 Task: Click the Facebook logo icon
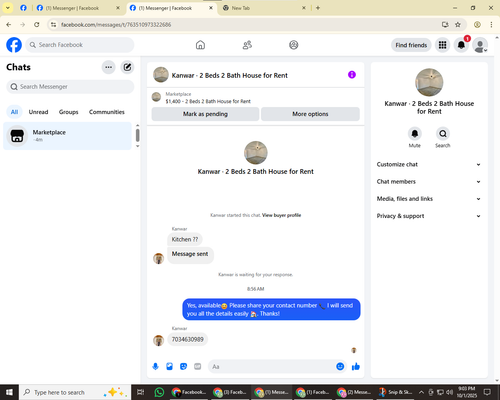[14, 45]
